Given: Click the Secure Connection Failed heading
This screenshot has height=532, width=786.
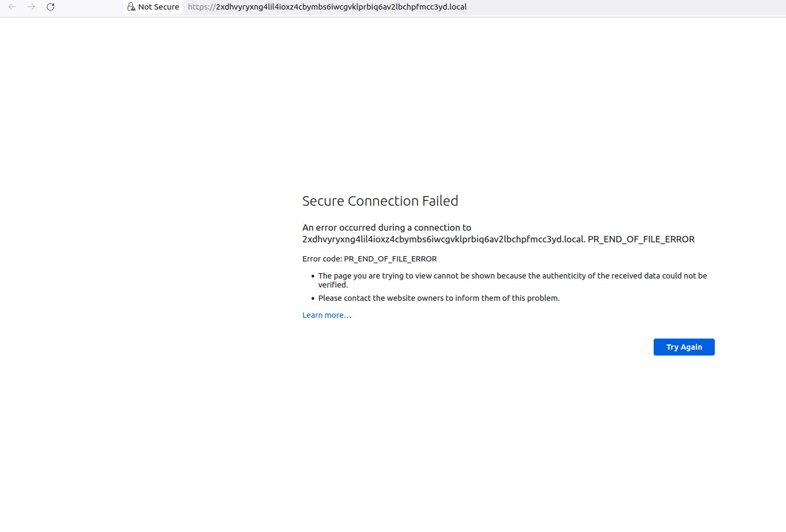Looking at the screenshot, I should point(380,201).
